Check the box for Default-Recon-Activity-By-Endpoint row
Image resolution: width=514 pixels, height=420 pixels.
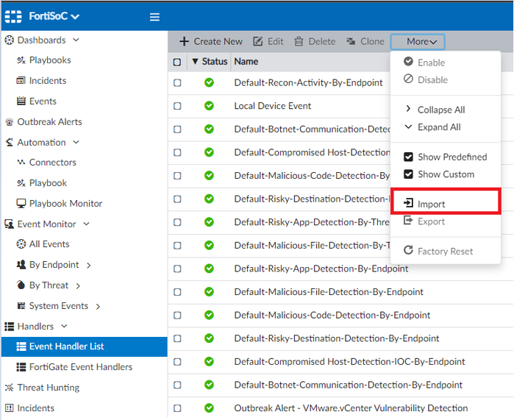(x=177, y=82)
